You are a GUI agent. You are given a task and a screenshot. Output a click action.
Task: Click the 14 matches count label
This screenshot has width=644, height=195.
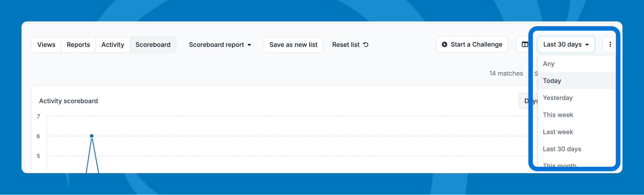pyautogui.click(x=506, y=73)
